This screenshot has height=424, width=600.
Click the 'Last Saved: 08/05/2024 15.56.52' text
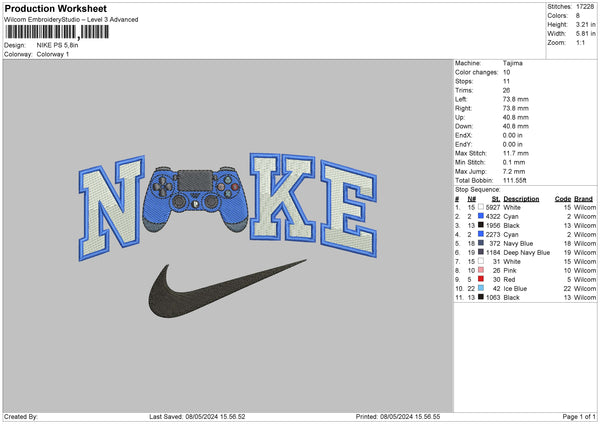pos(197,417)
